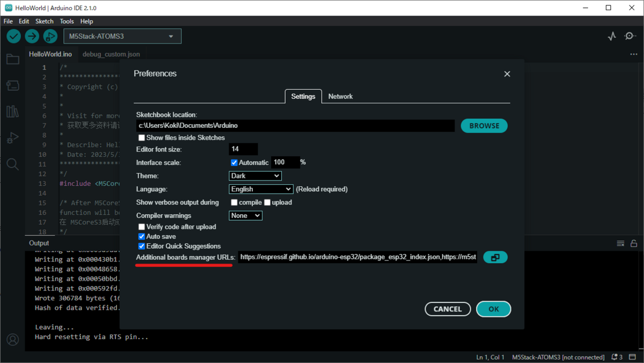
Task: Open the Tools menu
Action: coord(67,21)
